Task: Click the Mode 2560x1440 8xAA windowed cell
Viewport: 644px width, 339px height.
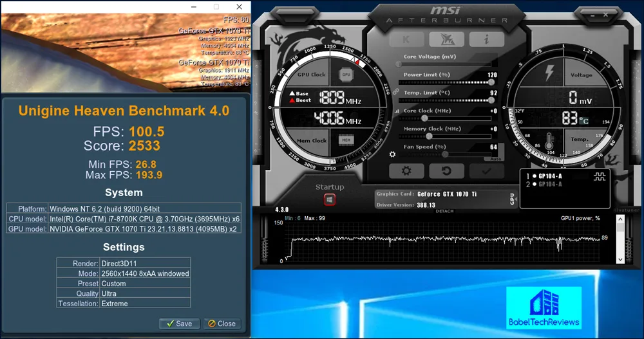Action: click(145, 273)
